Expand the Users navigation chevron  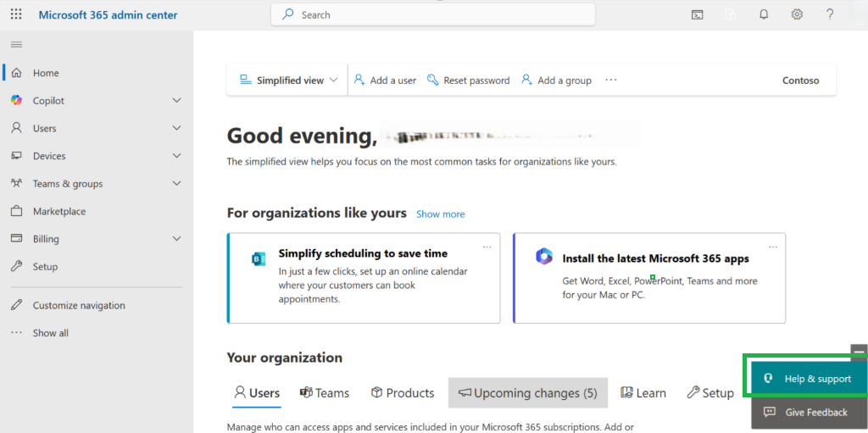point(176,128)
